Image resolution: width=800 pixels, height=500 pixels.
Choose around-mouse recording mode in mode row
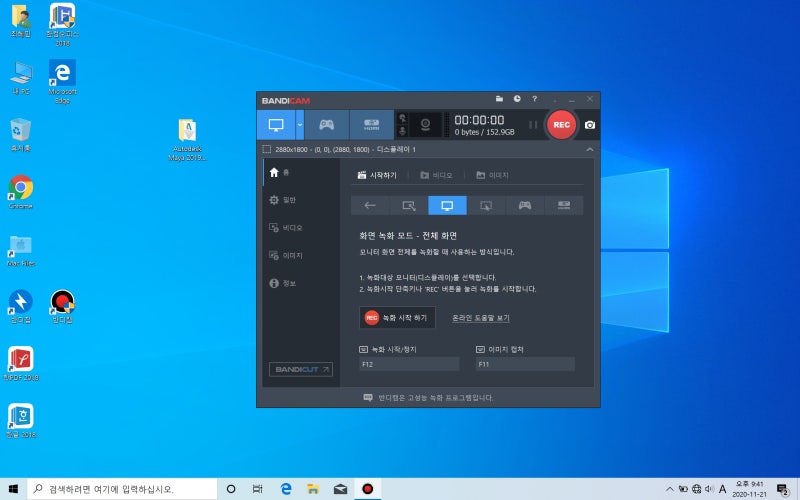click(486, 205)
